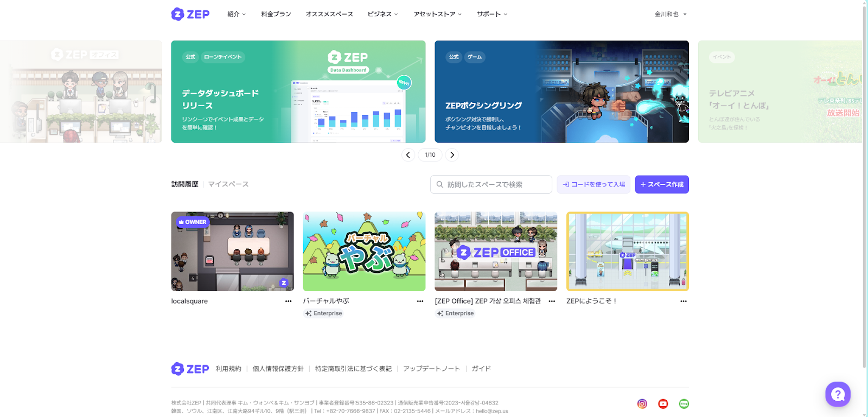
Task: Open the データダッシュボードリリース banner
Action: click(298, 92)
